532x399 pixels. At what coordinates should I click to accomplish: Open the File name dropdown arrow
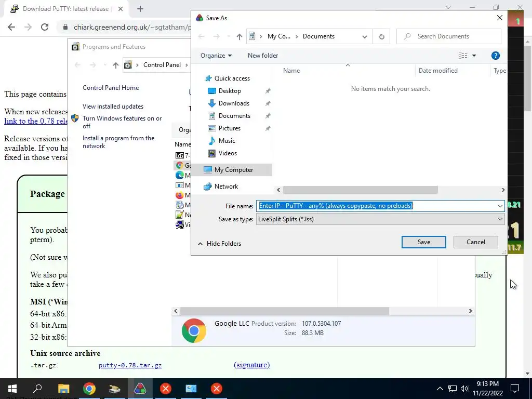(500, 206)
